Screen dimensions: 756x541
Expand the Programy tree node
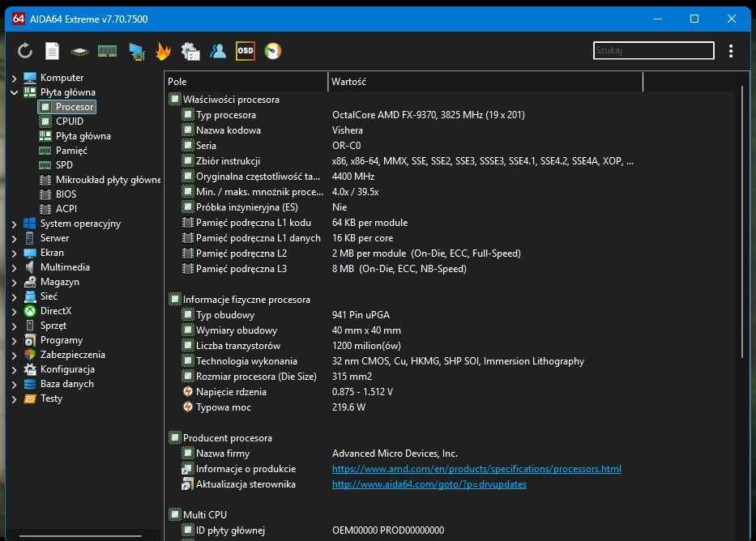coord(14,341)
